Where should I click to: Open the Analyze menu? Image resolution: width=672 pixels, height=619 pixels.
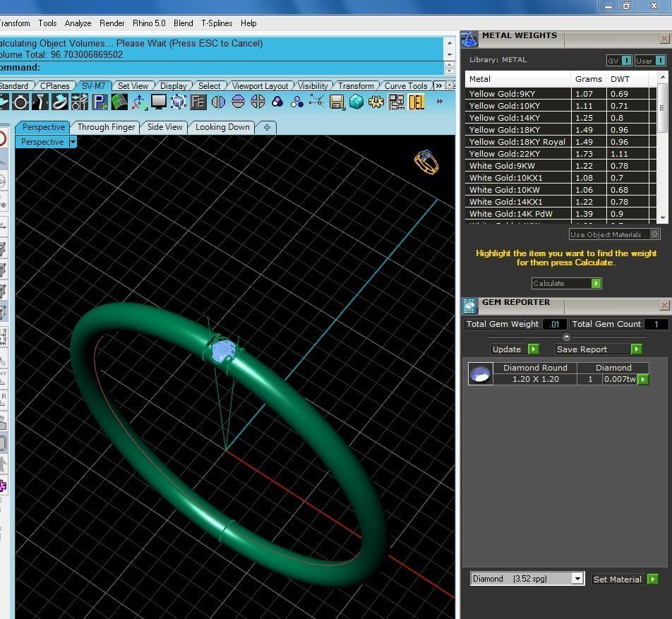coord(78,23)
